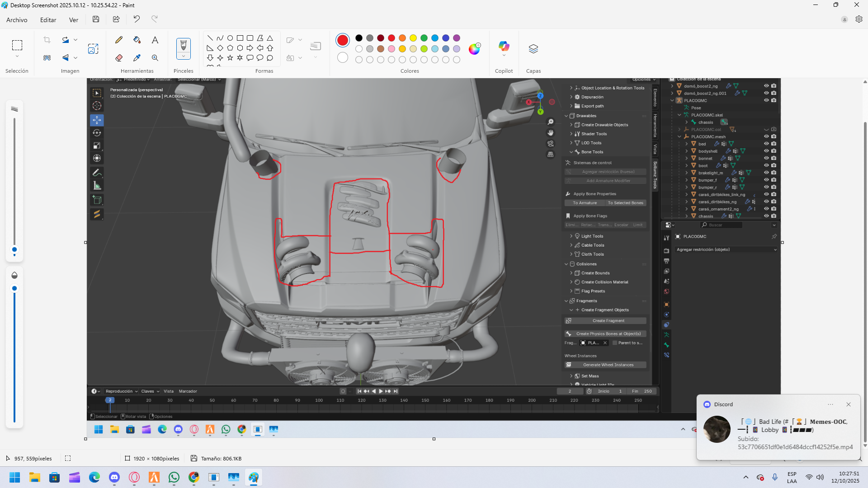Close the Discord notification popup
Screen dimensions: 868x488
(x=849, y=404)
